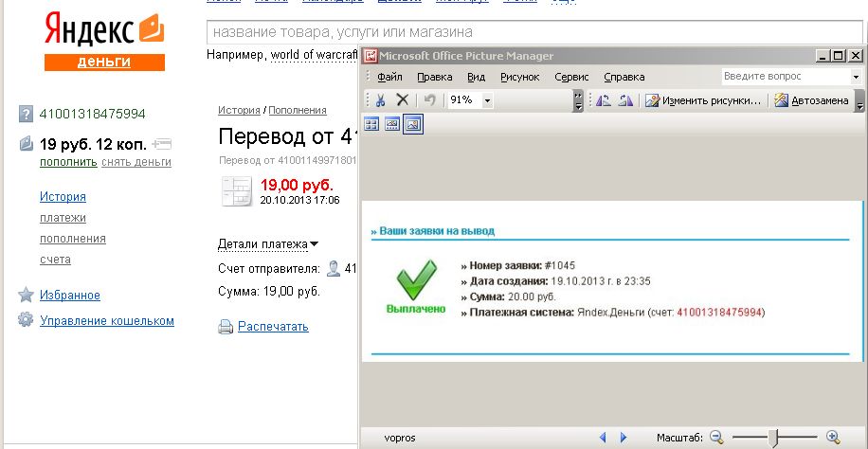This screenshot has height=449, width=868.
Task: Click red account number in Платежная система line
Action: (719, 313)
